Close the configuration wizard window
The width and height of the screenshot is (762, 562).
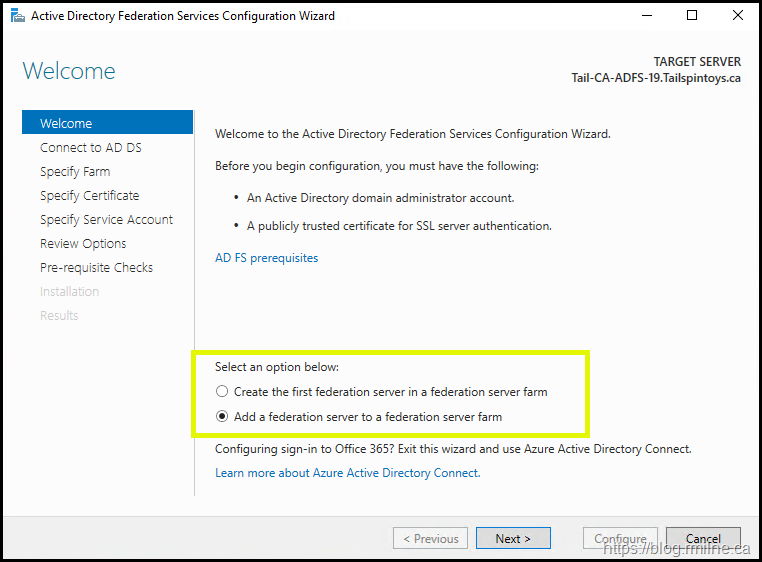(738, 16)
